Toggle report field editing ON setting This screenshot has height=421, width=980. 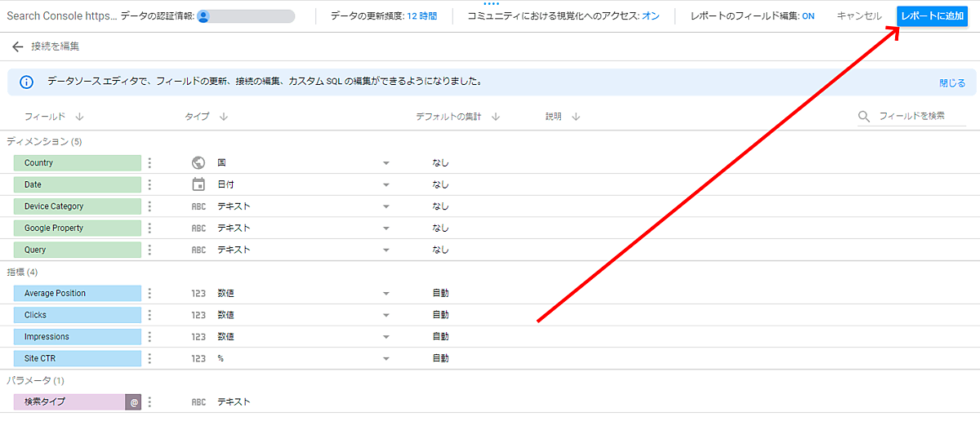coord(807,16)
